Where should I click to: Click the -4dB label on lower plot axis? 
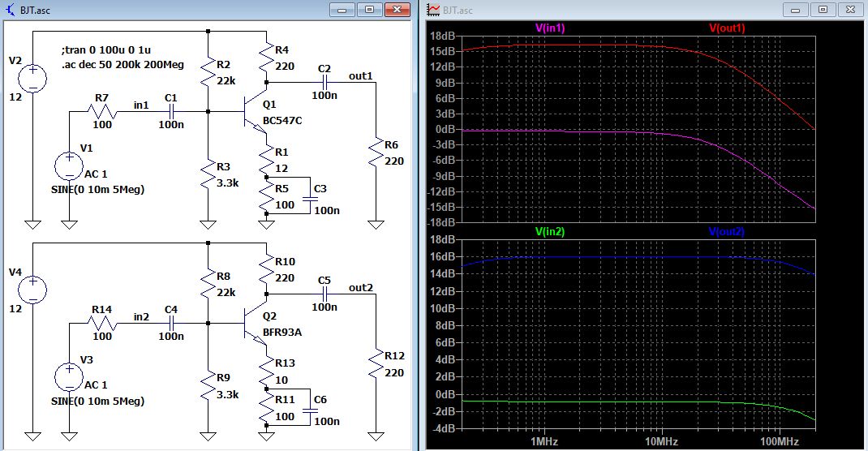coord(444,428)
